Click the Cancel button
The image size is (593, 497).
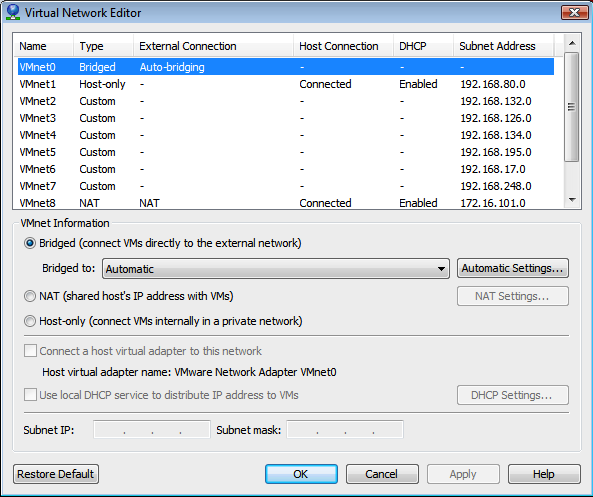(382, 474)
